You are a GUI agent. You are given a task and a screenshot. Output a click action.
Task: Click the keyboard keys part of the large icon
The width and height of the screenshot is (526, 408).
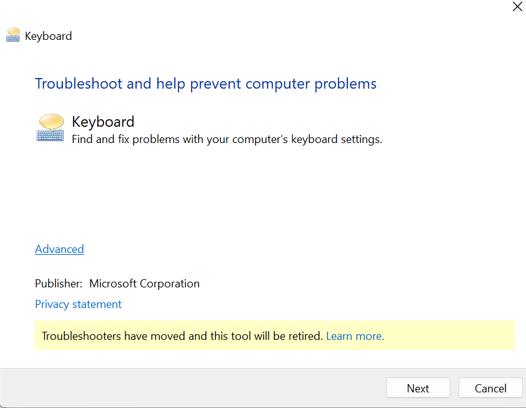[x=50, y=136]
